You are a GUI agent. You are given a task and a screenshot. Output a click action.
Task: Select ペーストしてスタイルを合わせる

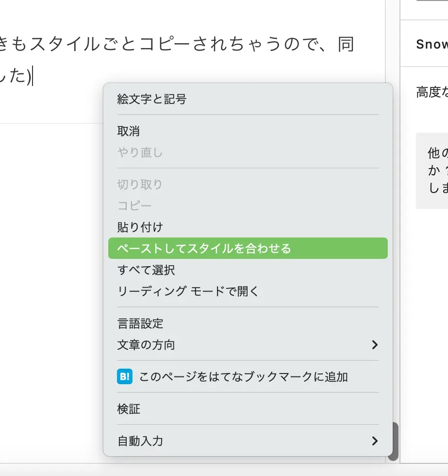pos(204,249)
